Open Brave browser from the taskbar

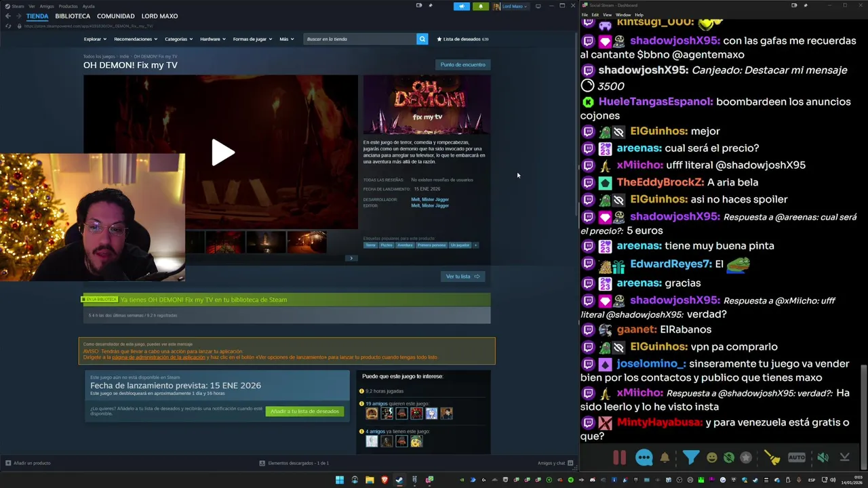click(x=384, y=480)
